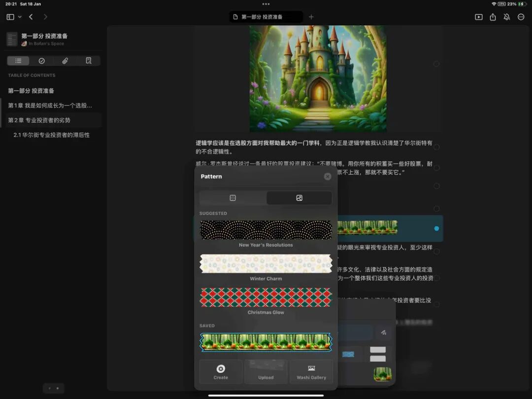This screenshot has height=399, width=532.
Task: Select the castle image block via its circle
Action: 436,64
